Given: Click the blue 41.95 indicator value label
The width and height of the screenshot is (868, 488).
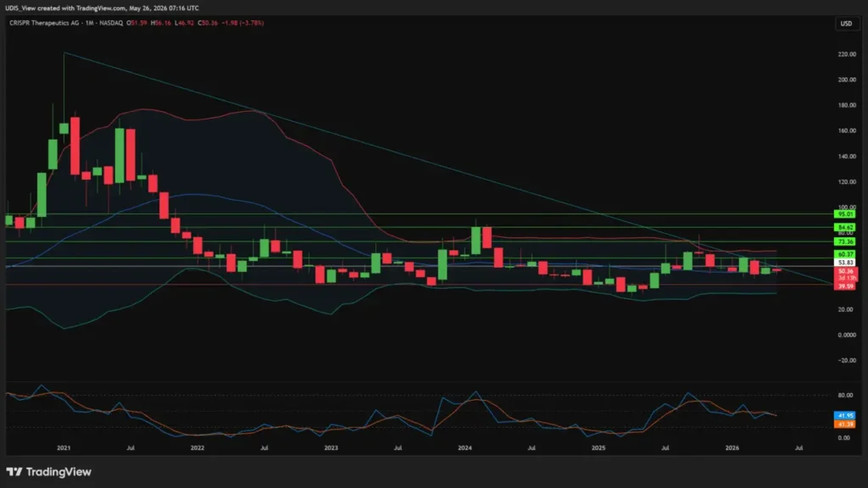Looking at the screenshot, I should (845, 415).
